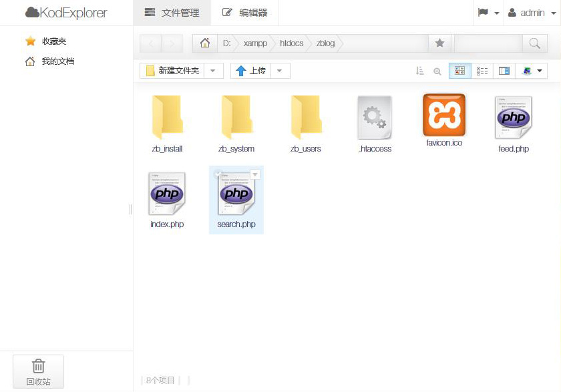Screen dimensions: 561x392
Task: Switch to list view mode
Action: click(482, 71)
